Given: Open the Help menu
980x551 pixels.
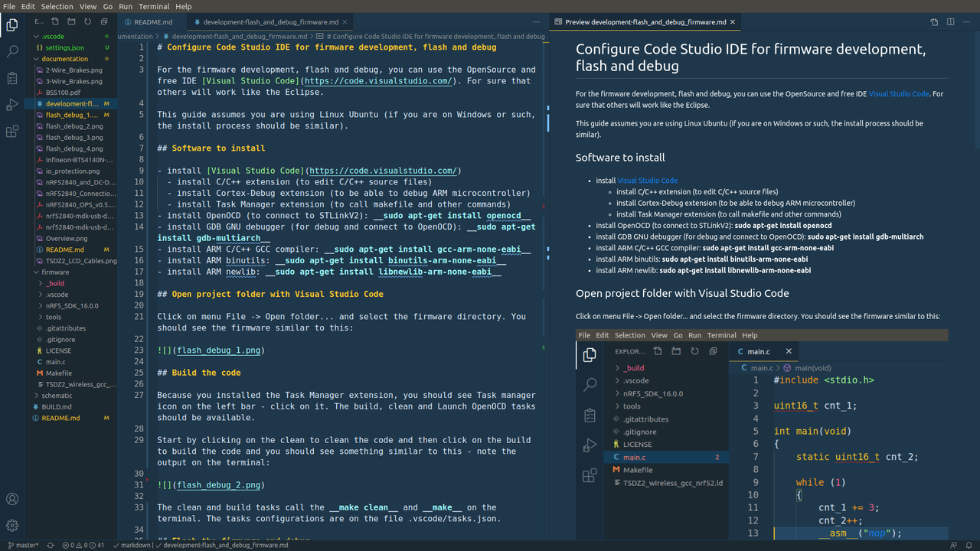Looking at the screenshot, I should [184, 6].
